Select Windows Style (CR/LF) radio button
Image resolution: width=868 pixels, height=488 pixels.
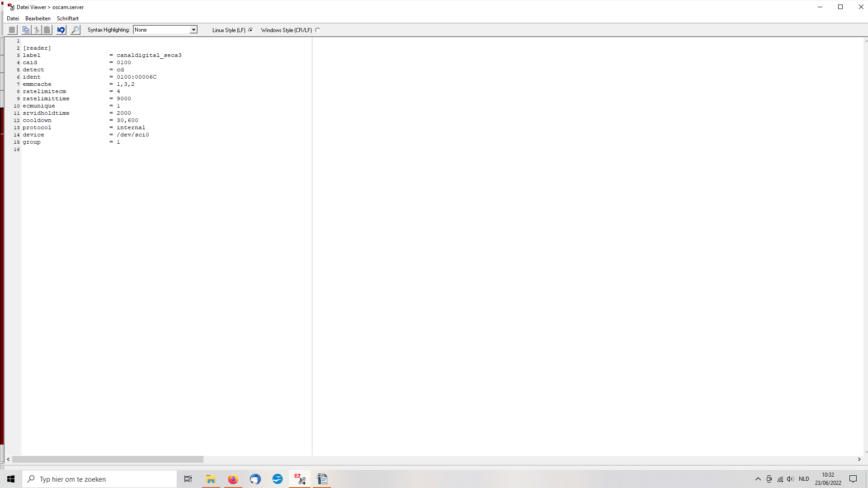(317, 30)
